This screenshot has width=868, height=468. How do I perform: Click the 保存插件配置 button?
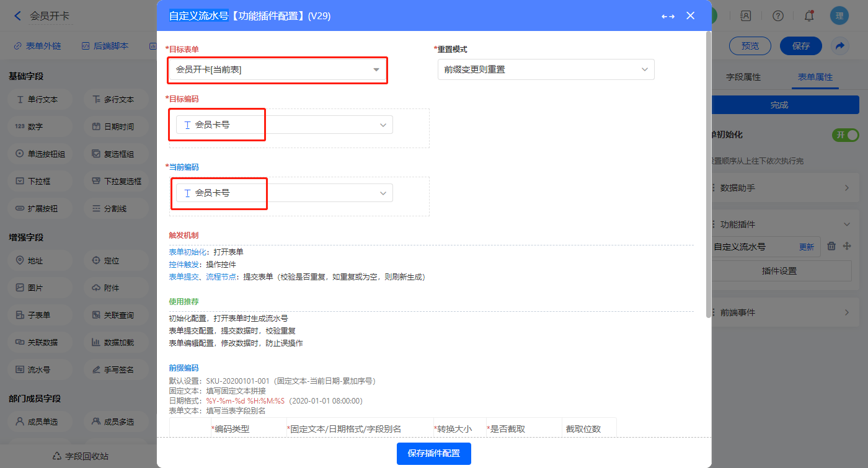pyautogui.click(x=433, y=454)
